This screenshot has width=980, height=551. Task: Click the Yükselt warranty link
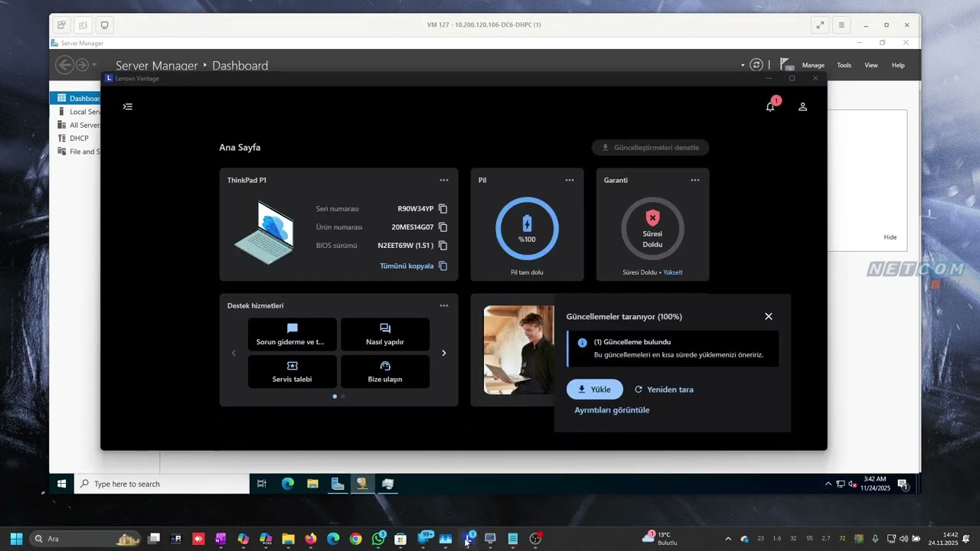pyautogui.click(x=673, y=272)
